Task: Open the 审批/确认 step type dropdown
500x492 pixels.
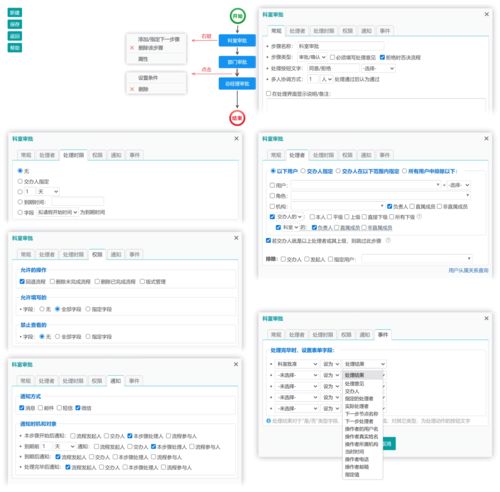Action: click(x=312, y=57)
